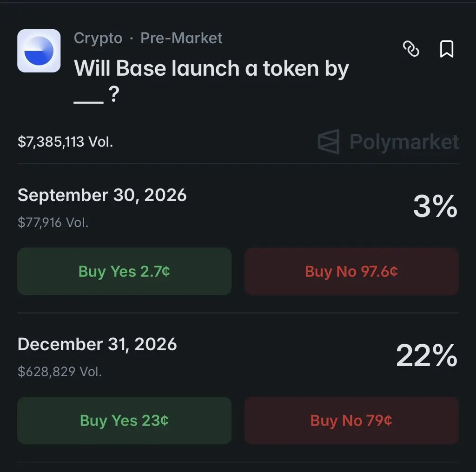Open the Base logo market thumbnail
Viewport: 476px width, 472px height.
[x=39, y=51]
